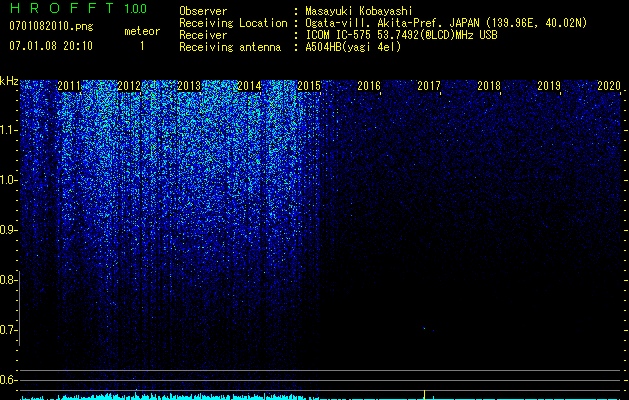Click the 2013 time marker
Screen dimensions: 629x400
pyautogui.click(x=189, y=86)
